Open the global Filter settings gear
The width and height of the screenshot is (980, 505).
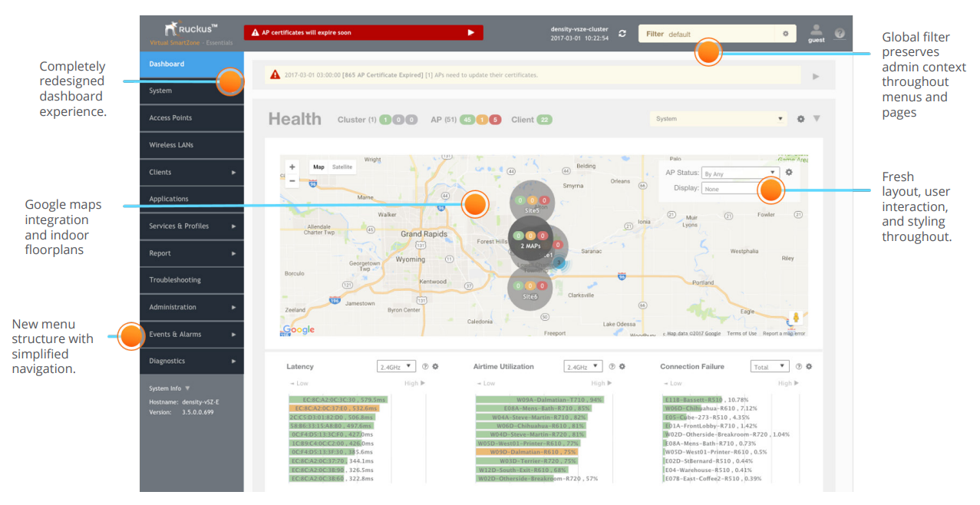pyautogui.click(x=785, y=34)
